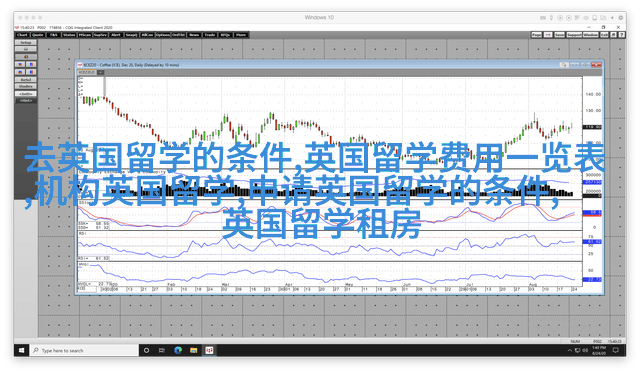Screen dimensions: 640x373
Task: Click the Page button in top-right toolbar
Action: click(x=537, y=35)
